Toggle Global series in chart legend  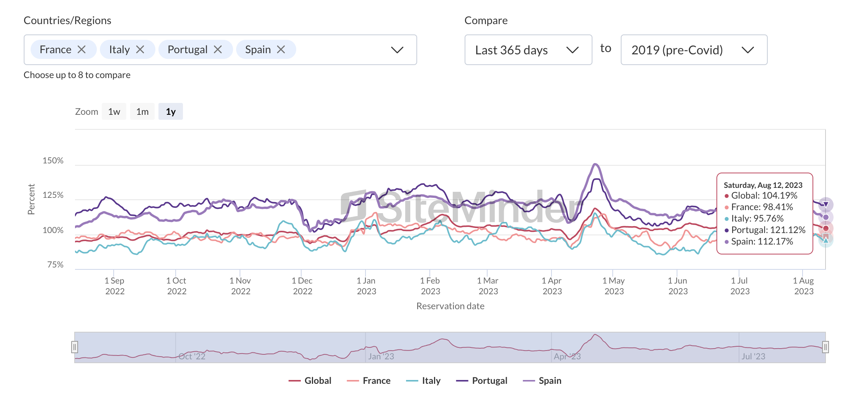pyautogui.click(x=310, y=381)
